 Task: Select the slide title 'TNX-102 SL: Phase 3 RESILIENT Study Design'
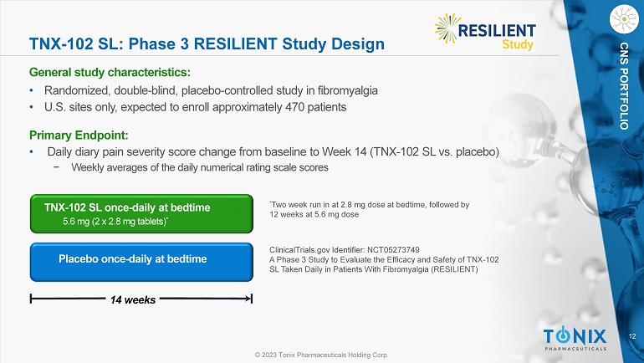(207, 43)
